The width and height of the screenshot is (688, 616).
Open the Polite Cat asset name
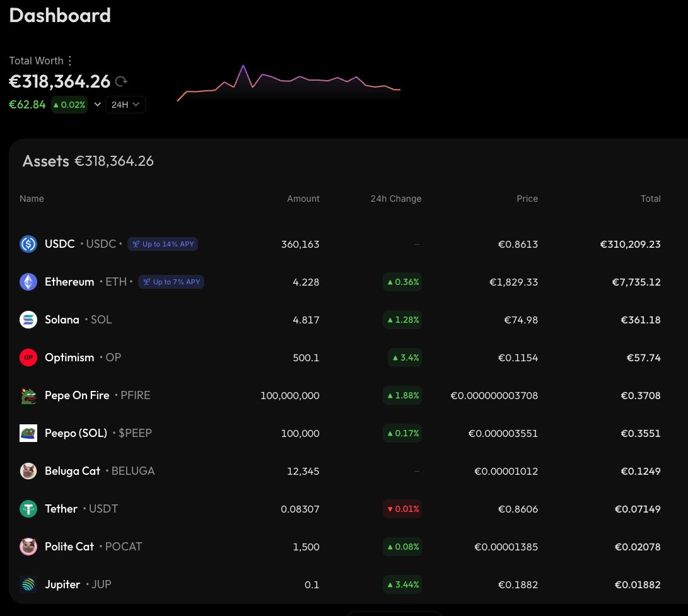[x=69, y=547]
